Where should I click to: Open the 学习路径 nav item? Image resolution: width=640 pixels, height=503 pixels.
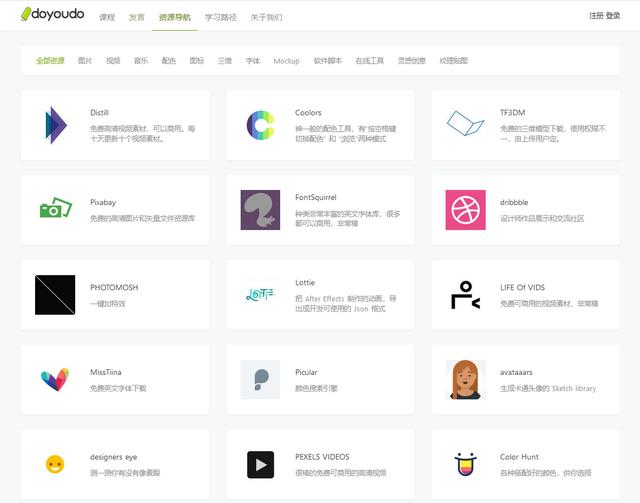click(x=221, y=17)
